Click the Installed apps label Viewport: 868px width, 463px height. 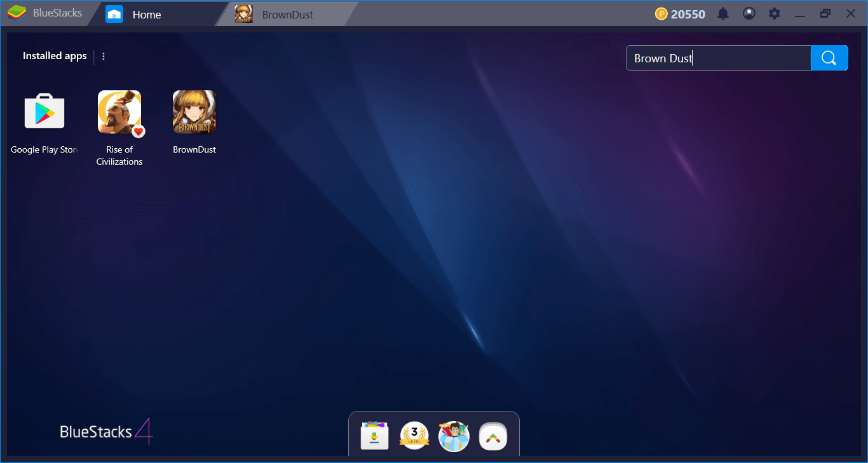55,56
